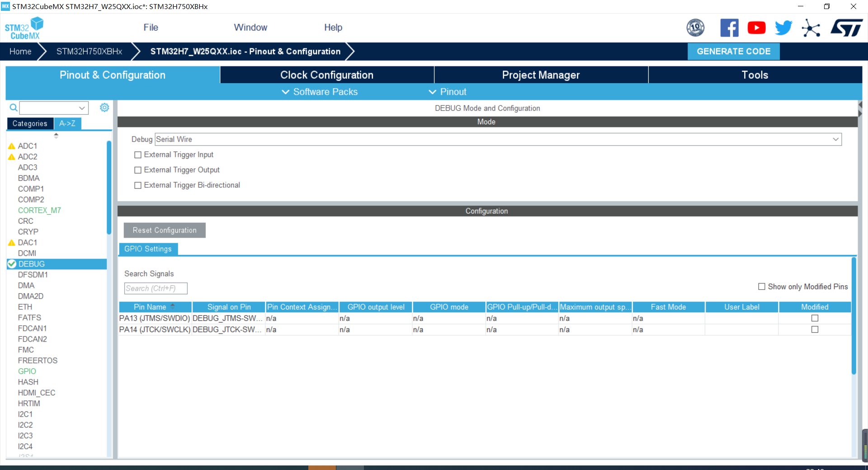The width and height of the screenshot is (868, 470).
Task: Go to STM32H750XBHx breadcrumb
Action: pyautogui.click(x=89, y=52)
